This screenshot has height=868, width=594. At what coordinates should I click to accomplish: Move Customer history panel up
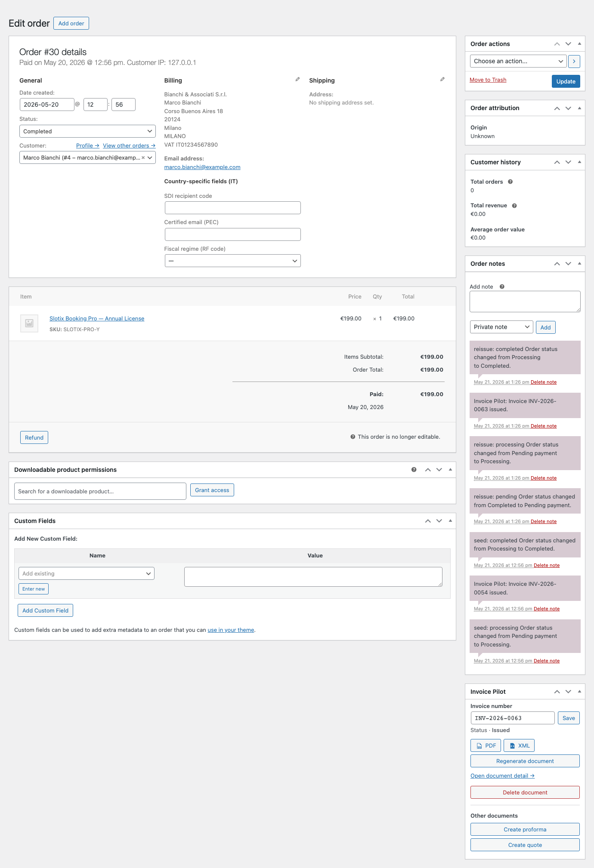pos(557,162)
